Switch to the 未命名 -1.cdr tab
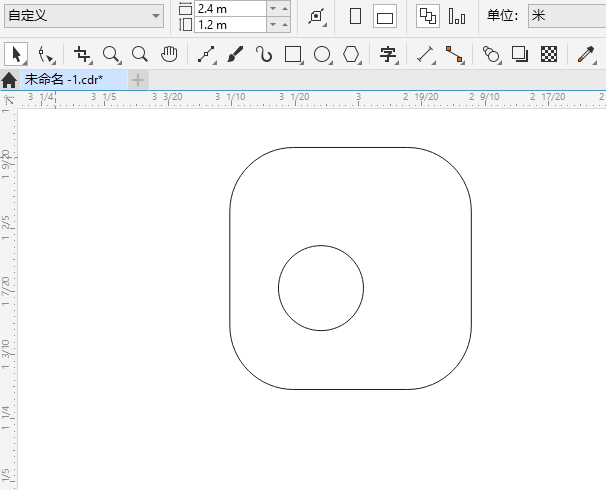This screenshot has height=490, width=606. coord(73,80)
